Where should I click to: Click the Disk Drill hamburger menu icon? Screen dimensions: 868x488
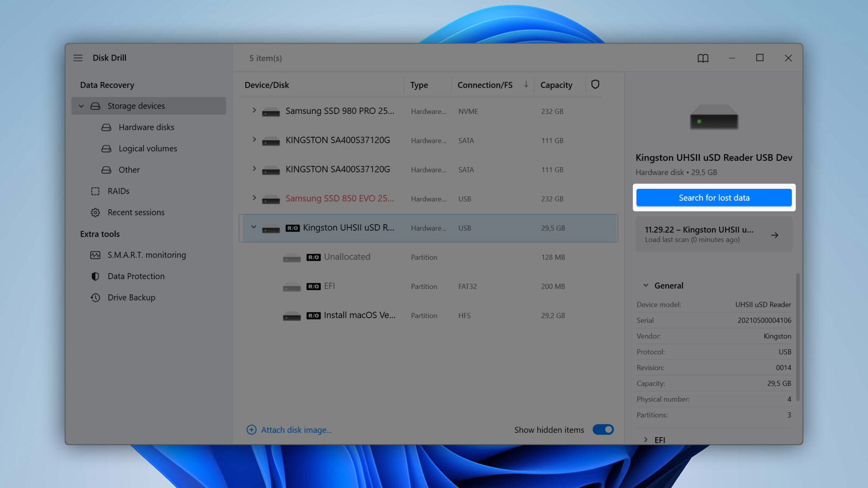[x=78, y=57]
